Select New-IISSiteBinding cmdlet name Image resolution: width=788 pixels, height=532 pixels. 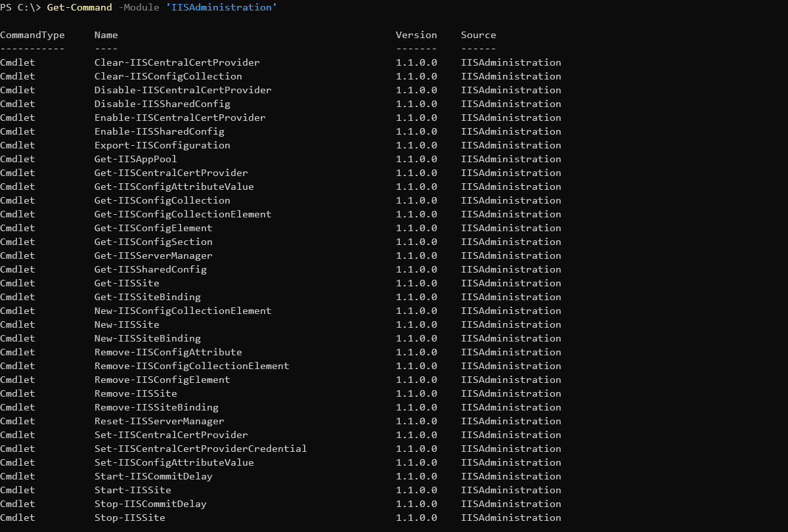[148, 338]
